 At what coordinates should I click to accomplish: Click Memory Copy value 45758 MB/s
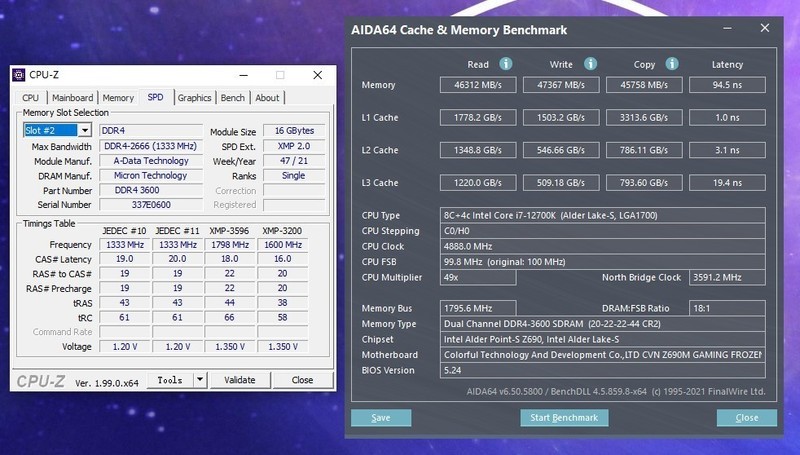coord(644,85)
